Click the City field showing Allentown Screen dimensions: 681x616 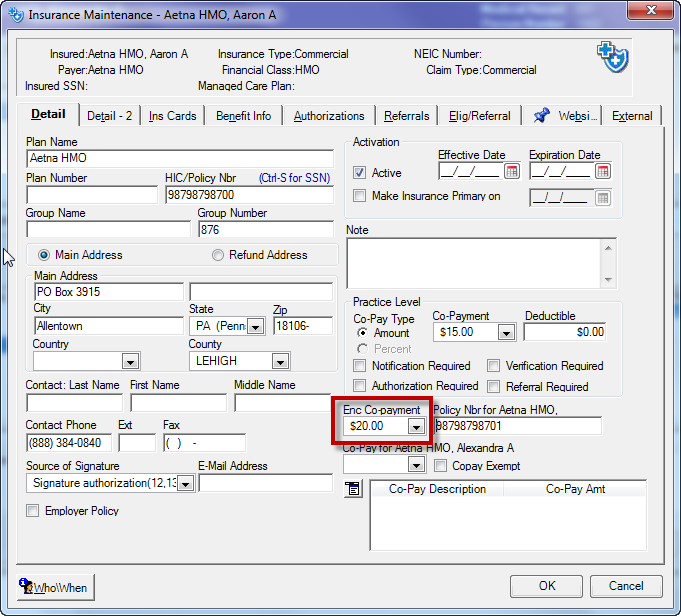109,326
